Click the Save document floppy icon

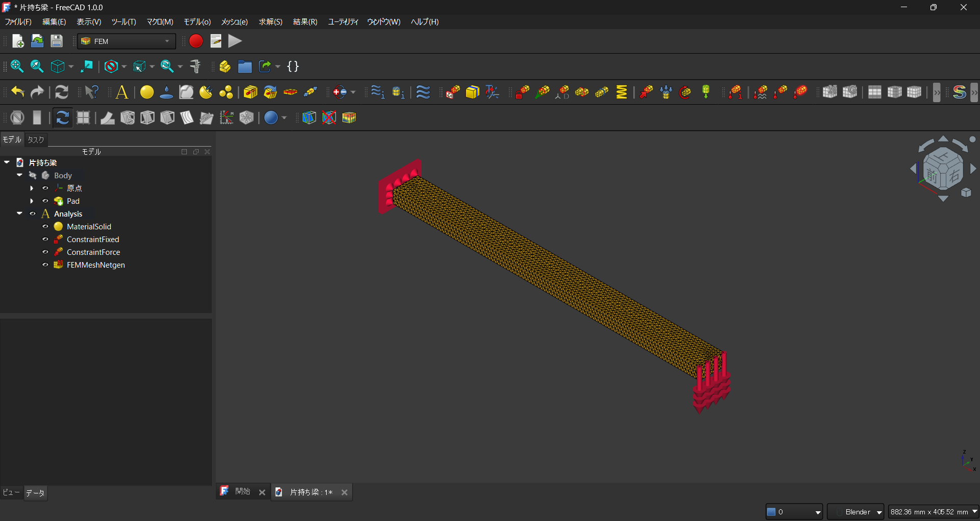tap(57, 41)
